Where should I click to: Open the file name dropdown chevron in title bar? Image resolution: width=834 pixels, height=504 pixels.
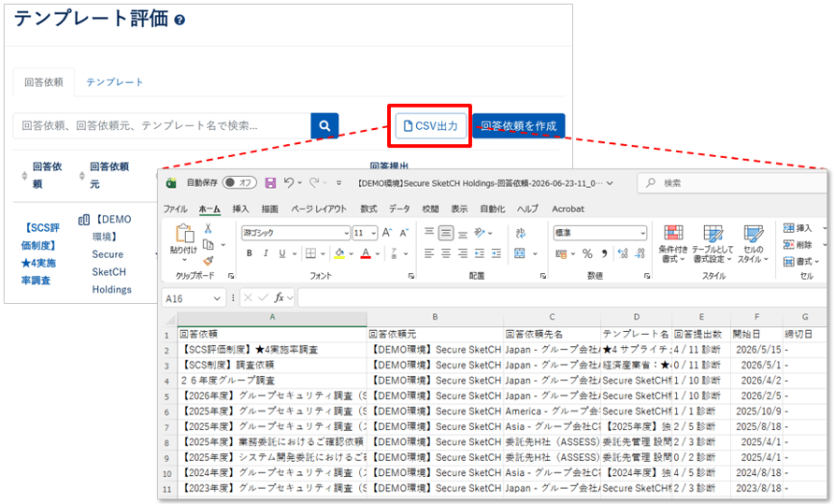[x=611, y=183]
